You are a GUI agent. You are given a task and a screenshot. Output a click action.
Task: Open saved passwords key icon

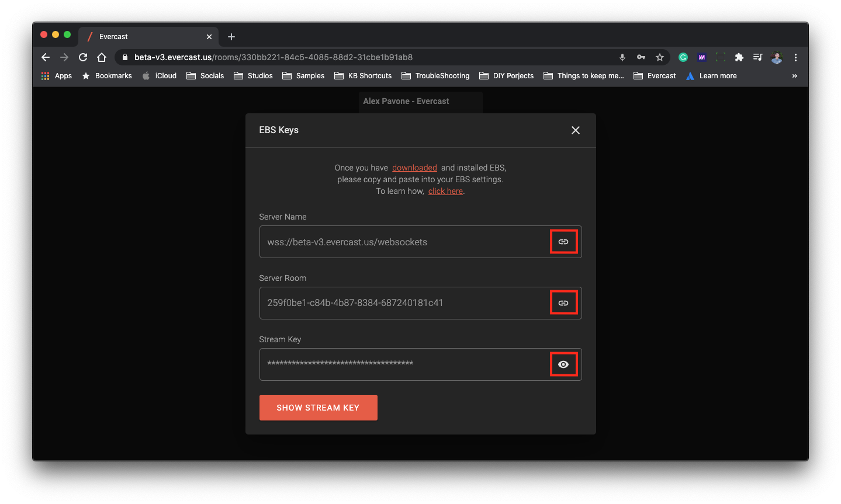pos(641,57)
